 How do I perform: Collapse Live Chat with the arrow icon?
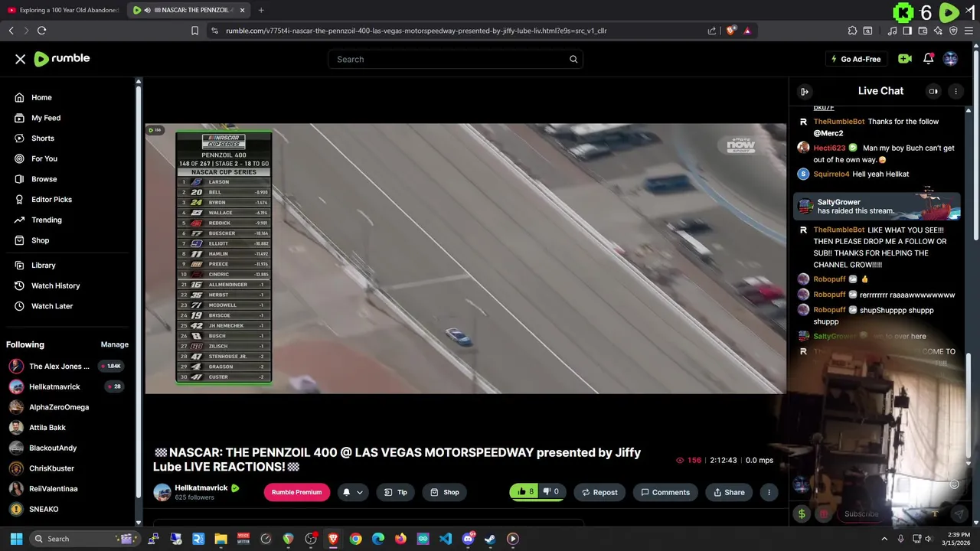pos(805,91)
